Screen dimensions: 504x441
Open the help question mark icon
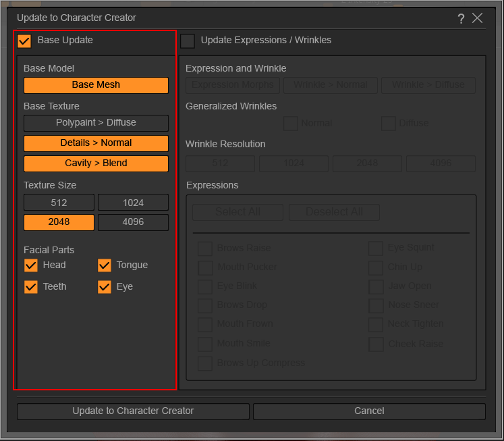(x=461, y=19)
